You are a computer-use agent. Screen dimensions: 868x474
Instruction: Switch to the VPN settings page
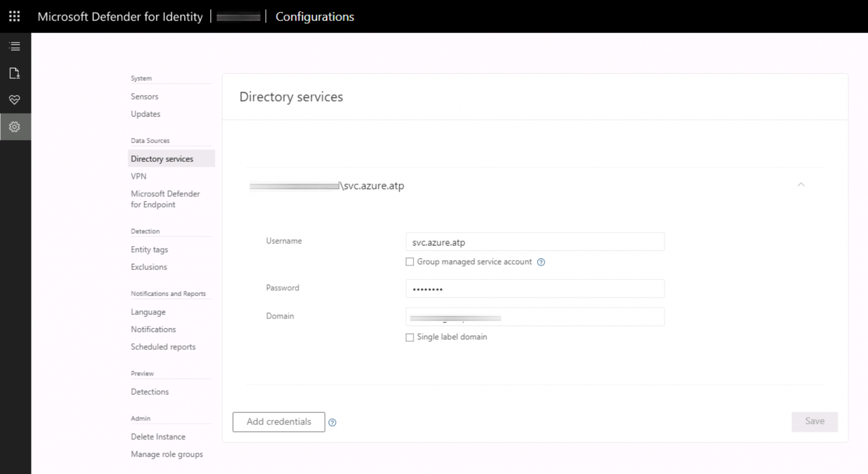click(x=138, y=176)
